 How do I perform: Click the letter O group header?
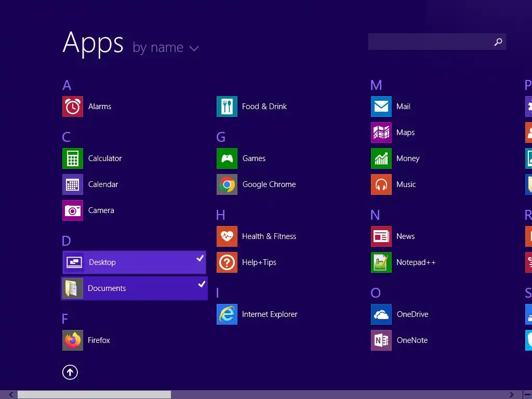pos(376,293)
